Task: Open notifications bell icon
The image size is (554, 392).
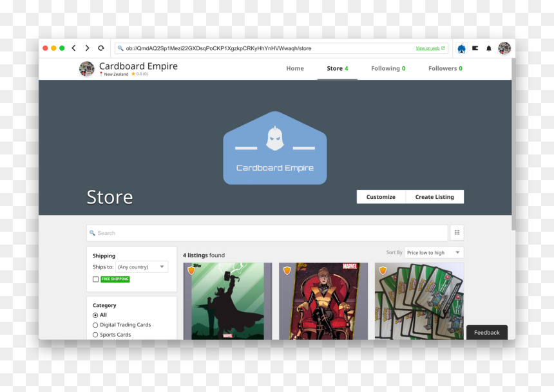Action: pos(489,48)
